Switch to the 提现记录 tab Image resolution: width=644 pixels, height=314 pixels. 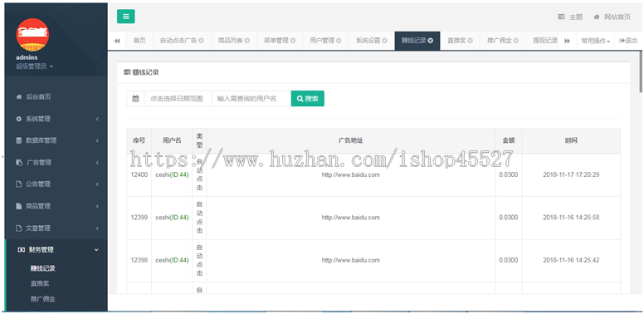click(x=545, y=41)
